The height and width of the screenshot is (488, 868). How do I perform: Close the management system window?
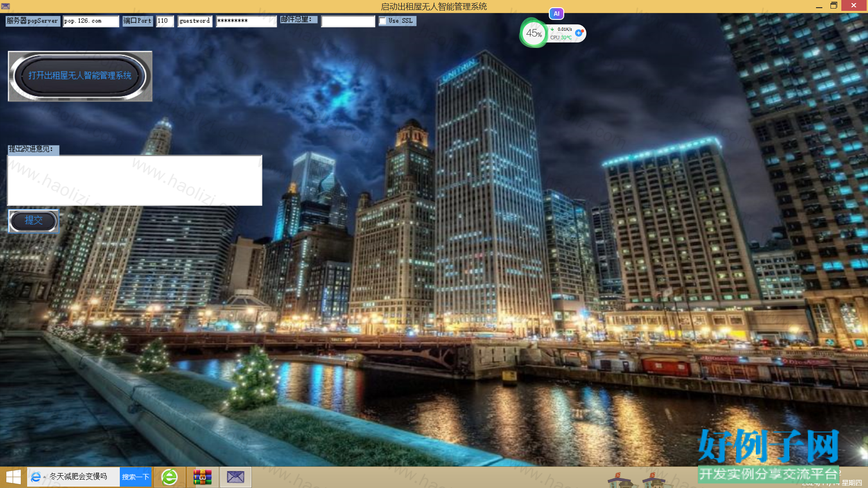854,5
